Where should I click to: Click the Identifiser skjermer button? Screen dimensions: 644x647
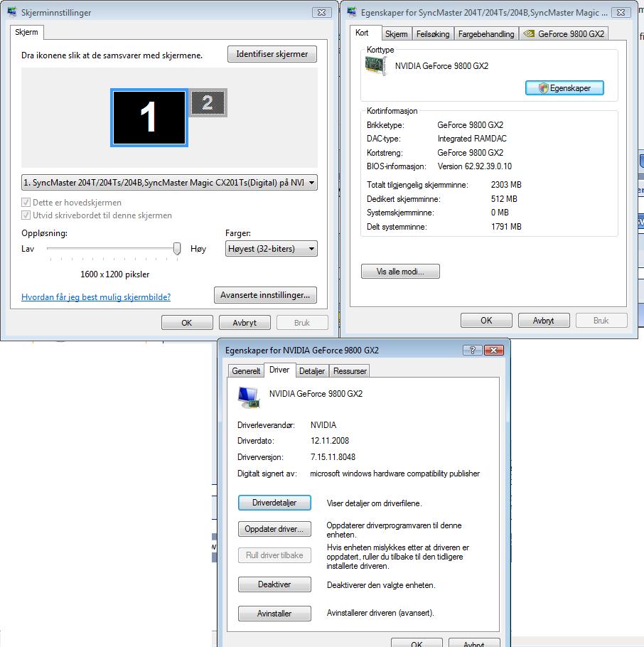coord(272,54)
